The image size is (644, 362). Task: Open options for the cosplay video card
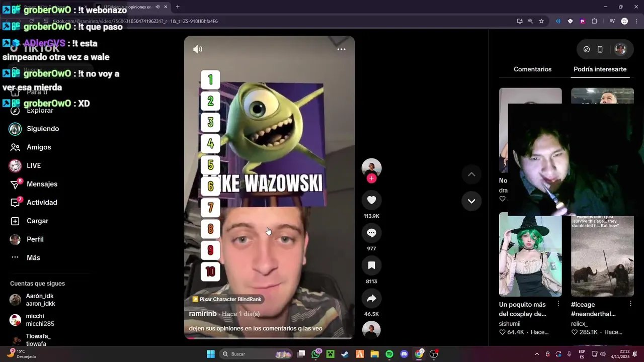558,304
